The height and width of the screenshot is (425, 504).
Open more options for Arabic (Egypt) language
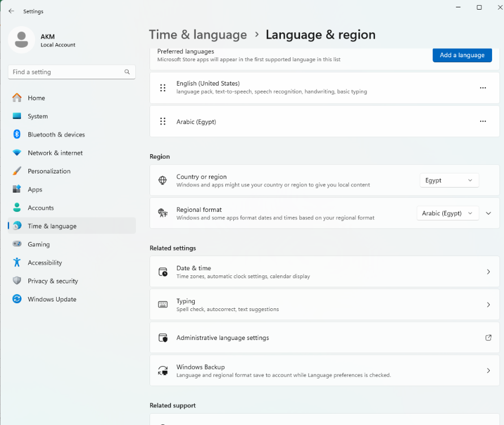[483, 121]
